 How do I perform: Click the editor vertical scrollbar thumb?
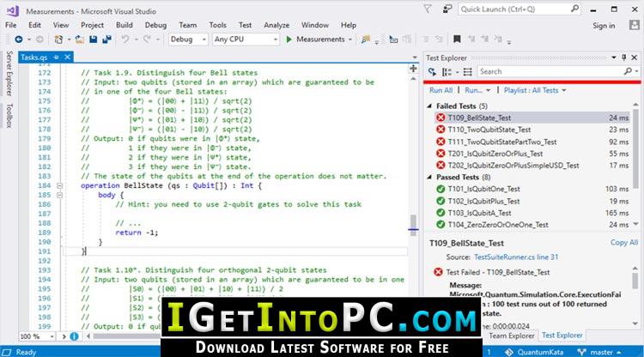point(413,224)
